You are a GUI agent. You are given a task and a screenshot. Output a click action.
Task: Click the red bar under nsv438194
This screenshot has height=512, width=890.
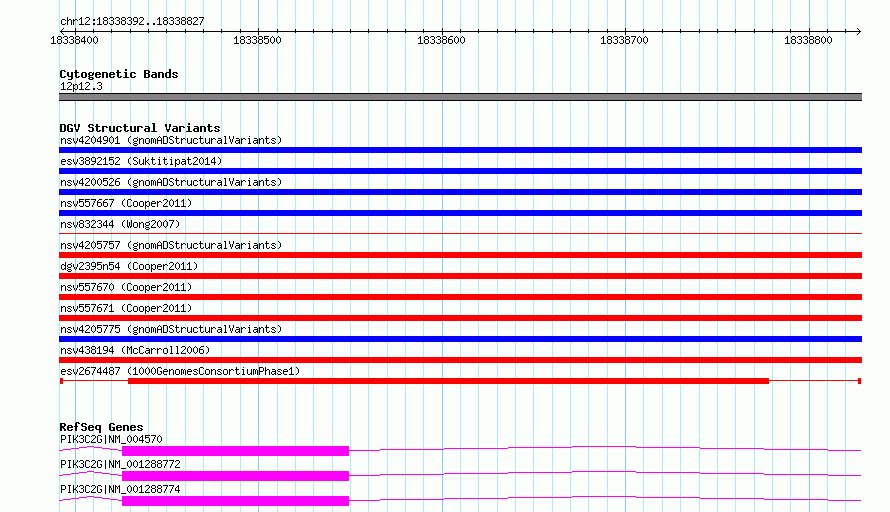click(x=460, y=360)
